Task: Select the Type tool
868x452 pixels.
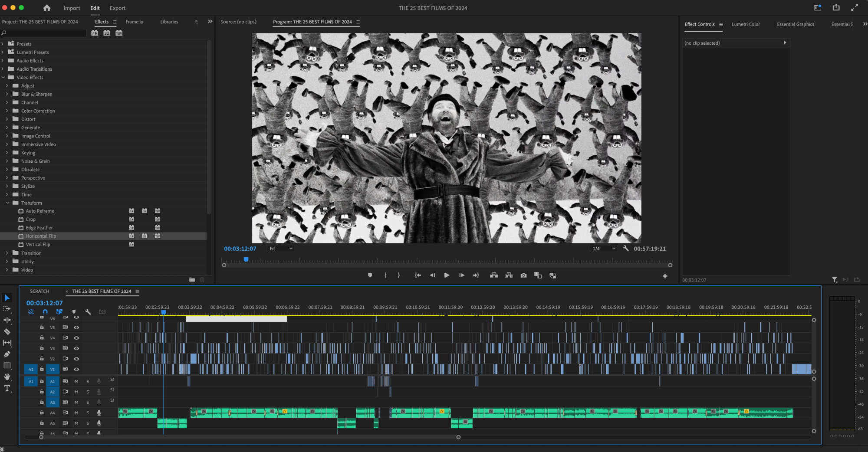Action: tap(7, 388)
